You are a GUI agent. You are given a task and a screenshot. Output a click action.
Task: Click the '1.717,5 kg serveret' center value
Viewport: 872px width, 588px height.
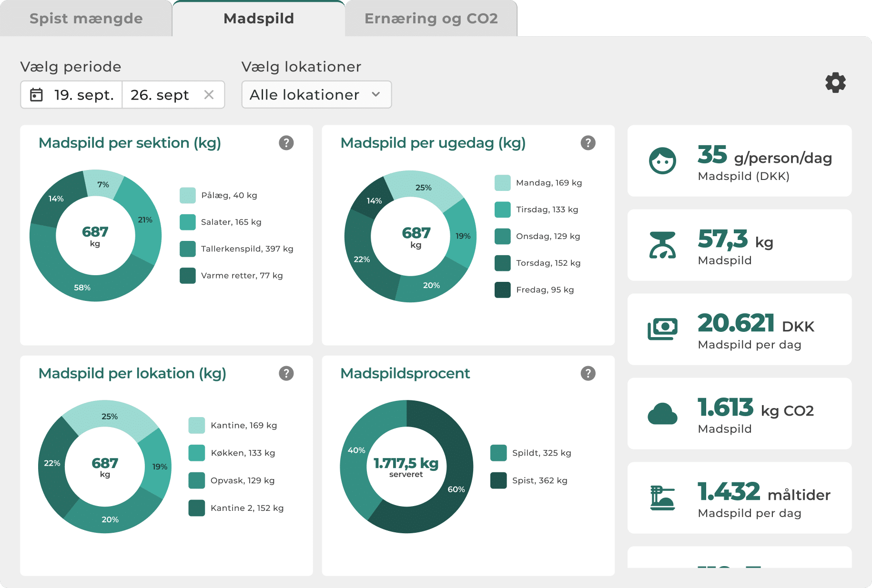coord(406,467)
